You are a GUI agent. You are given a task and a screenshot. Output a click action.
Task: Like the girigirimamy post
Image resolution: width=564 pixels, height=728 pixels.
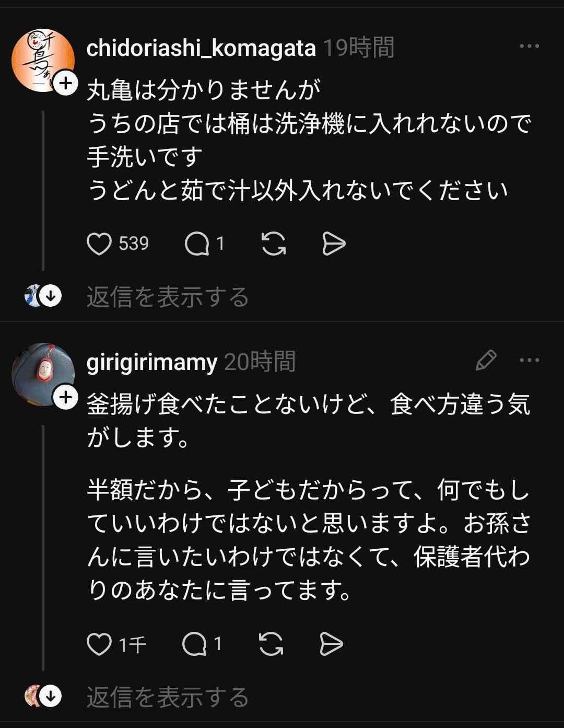click(99, 644)
